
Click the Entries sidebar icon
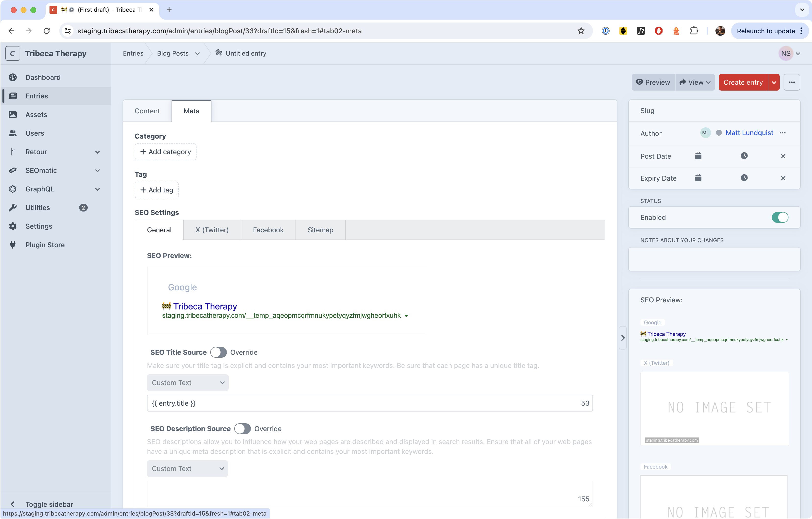(13, 96)
